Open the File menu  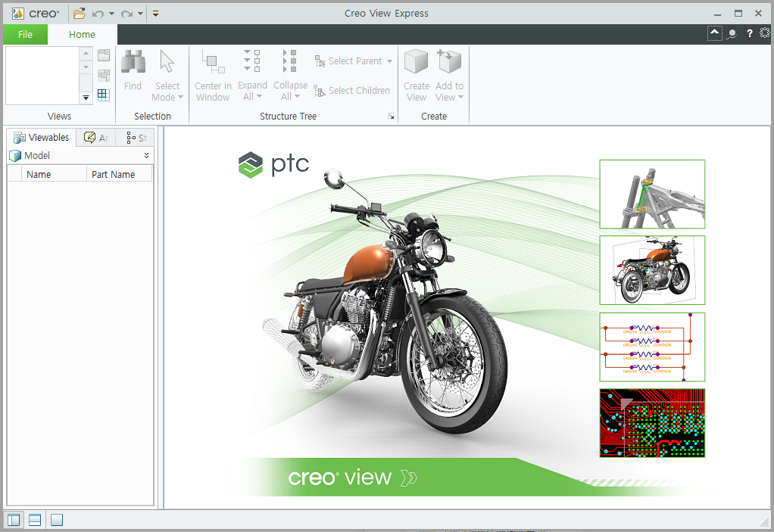tap(25, 35)
